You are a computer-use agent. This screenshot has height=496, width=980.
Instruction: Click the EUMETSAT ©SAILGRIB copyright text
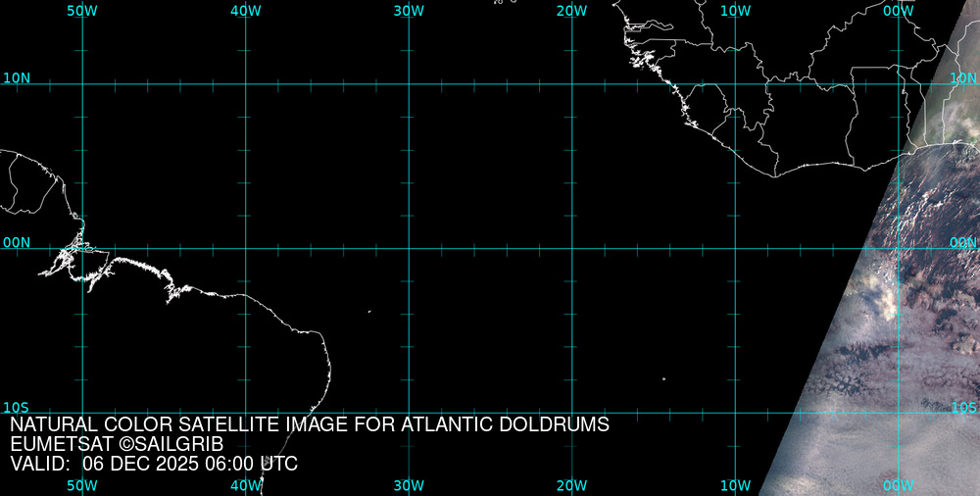pos(117,444)
